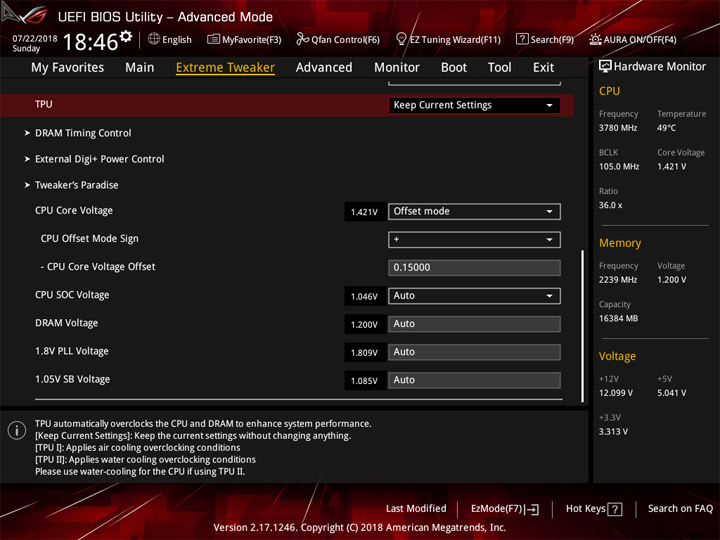Click the 1.421V value beside CPU Core Voltage
Image resolution: width=720 pixels, height=540 pixels.
(364, 212)
